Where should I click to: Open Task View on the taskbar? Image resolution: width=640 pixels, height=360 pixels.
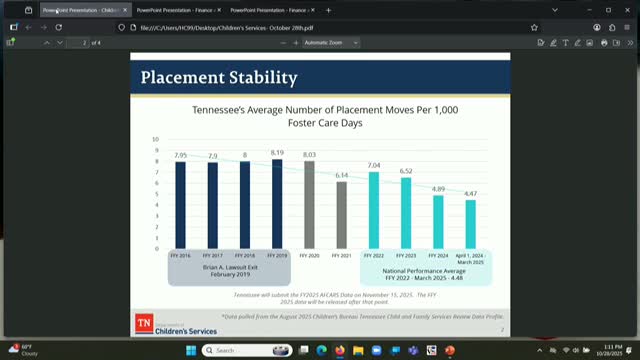[304, 350]
